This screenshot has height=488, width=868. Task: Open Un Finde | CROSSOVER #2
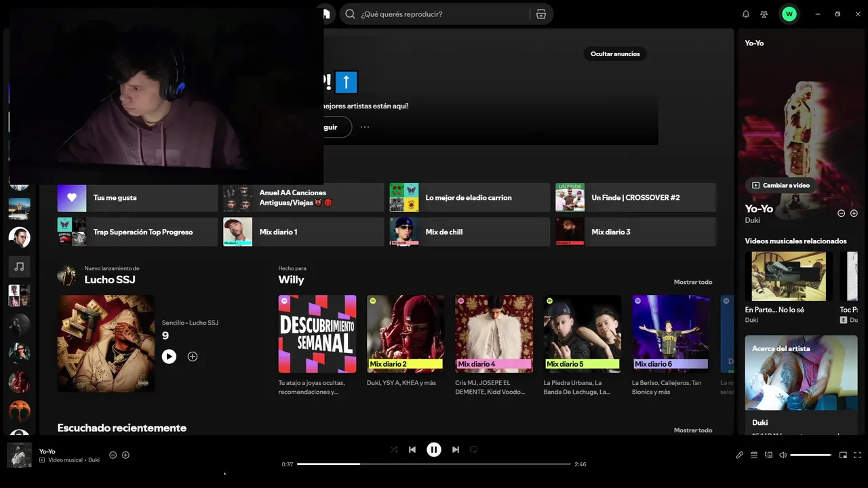[636, 198]
